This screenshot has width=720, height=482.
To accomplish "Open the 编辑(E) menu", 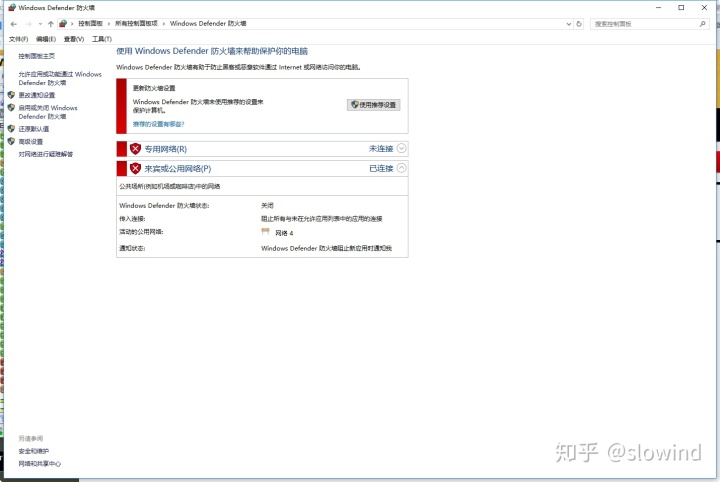I will 46,39.
